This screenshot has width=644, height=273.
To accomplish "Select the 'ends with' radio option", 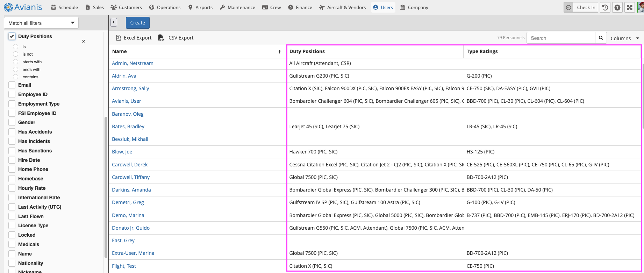I will (15, 69).
